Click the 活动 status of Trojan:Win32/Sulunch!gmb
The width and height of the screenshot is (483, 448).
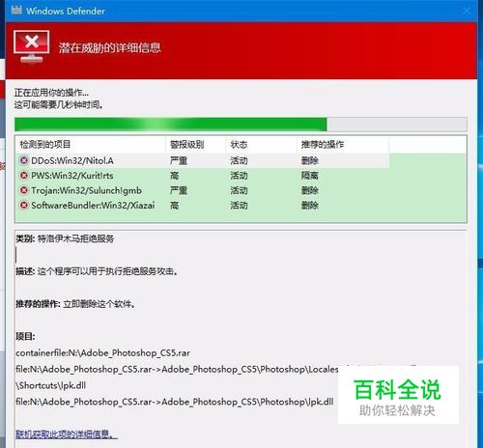(239, 190)
